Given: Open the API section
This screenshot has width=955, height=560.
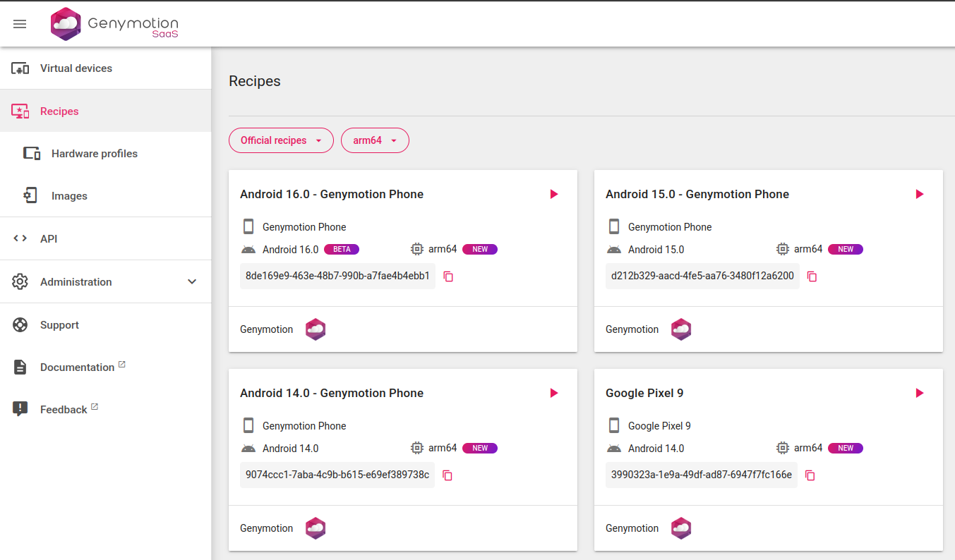Looking at the screenshot, I should point(49,239).
